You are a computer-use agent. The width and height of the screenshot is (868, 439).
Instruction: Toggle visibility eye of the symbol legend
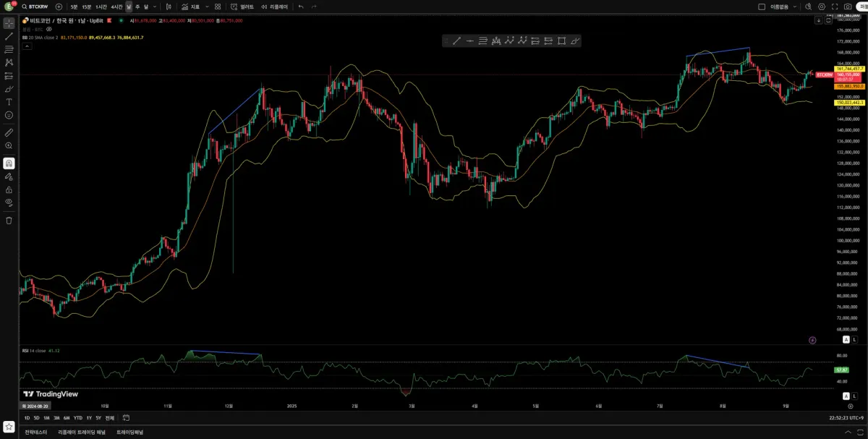(x=49, y=29)
